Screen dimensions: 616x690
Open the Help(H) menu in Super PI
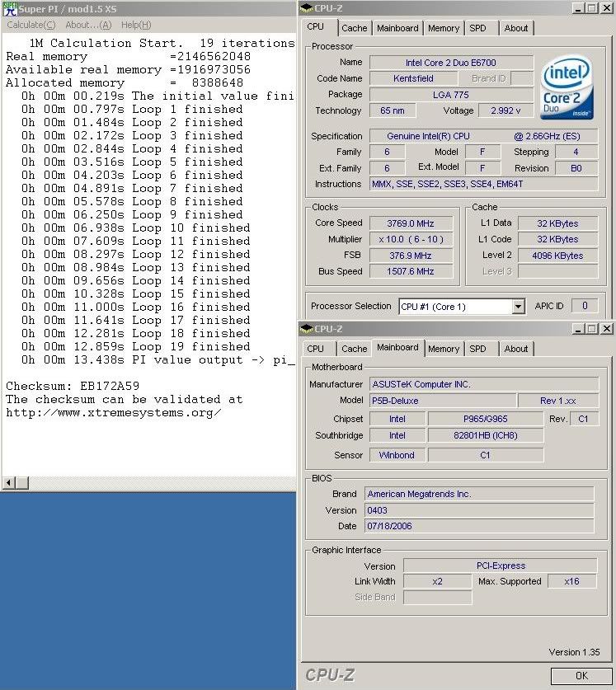136,25
